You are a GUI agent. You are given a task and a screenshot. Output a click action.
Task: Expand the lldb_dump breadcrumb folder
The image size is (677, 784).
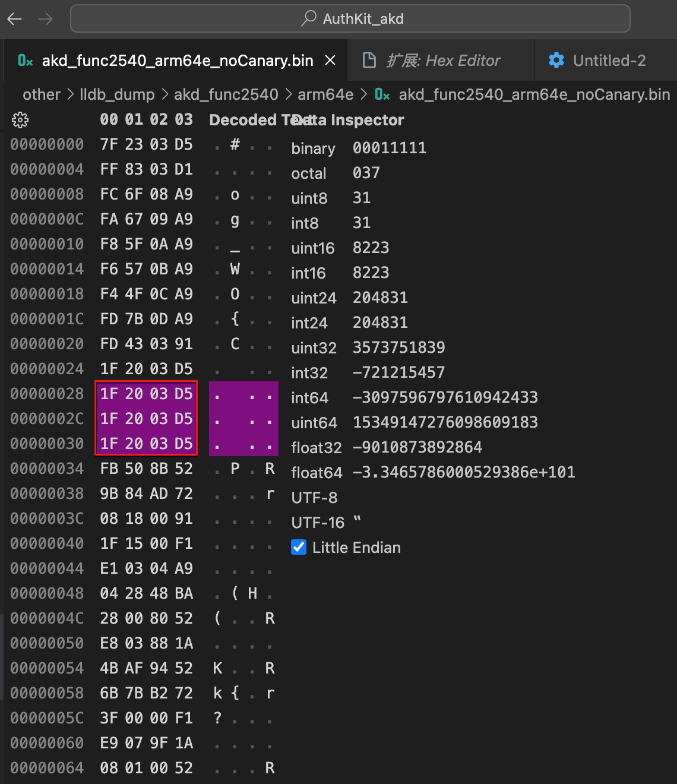(117, 94)
